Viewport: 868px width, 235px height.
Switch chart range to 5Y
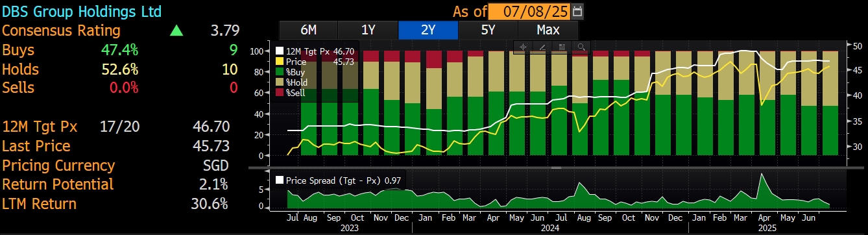488,30
